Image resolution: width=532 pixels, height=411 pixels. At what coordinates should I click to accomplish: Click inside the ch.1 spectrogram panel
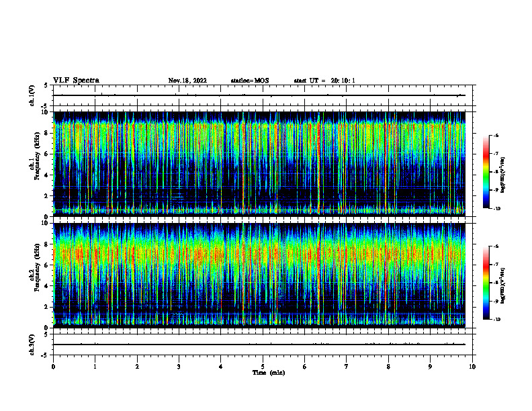(x=263, y=164)
